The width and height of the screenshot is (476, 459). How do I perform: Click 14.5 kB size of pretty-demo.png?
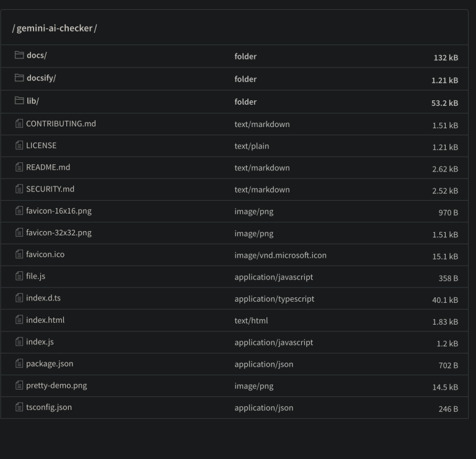[445, 387]
